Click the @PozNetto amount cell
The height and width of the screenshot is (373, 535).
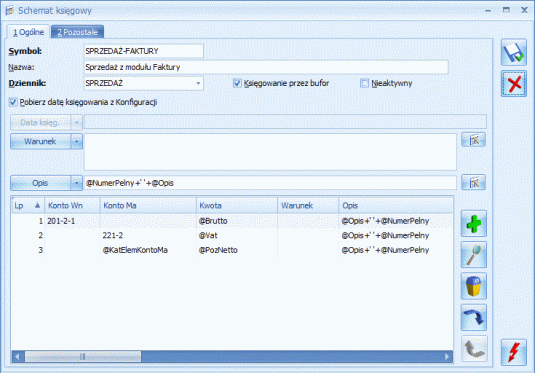(237, 250)
